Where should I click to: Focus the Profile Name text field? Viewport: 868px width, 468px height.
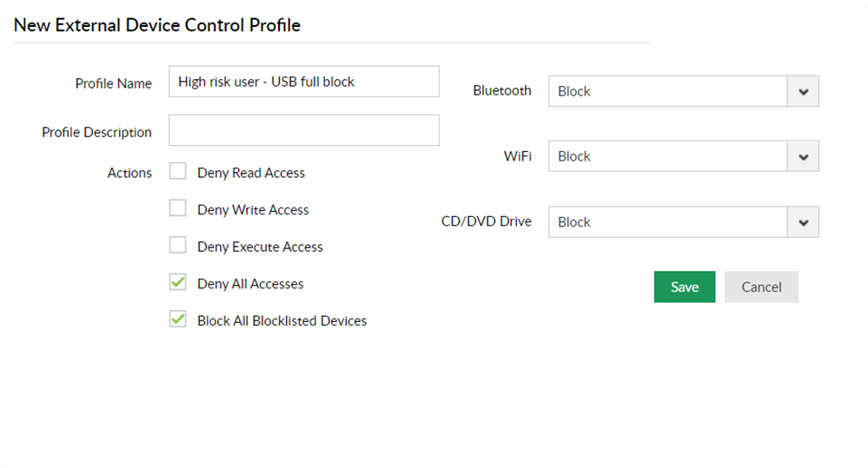point(303,82)
